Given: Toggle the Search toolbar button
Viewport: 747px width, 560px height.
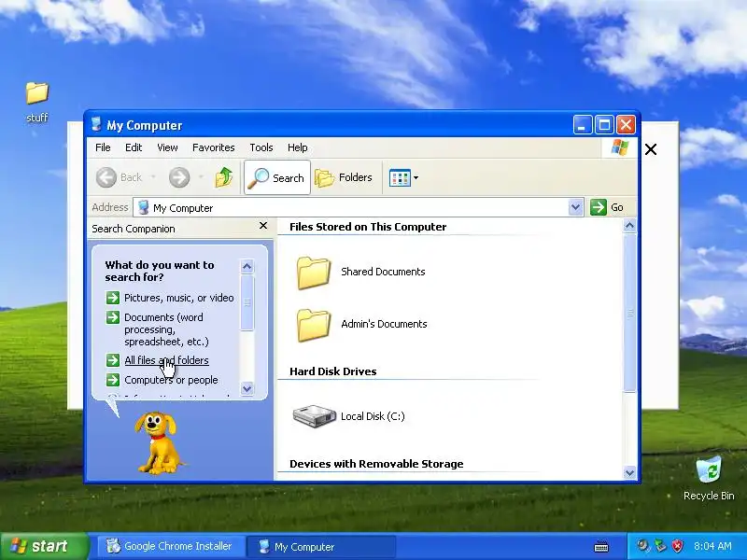Looking at the screenshot, I should 277,177.
